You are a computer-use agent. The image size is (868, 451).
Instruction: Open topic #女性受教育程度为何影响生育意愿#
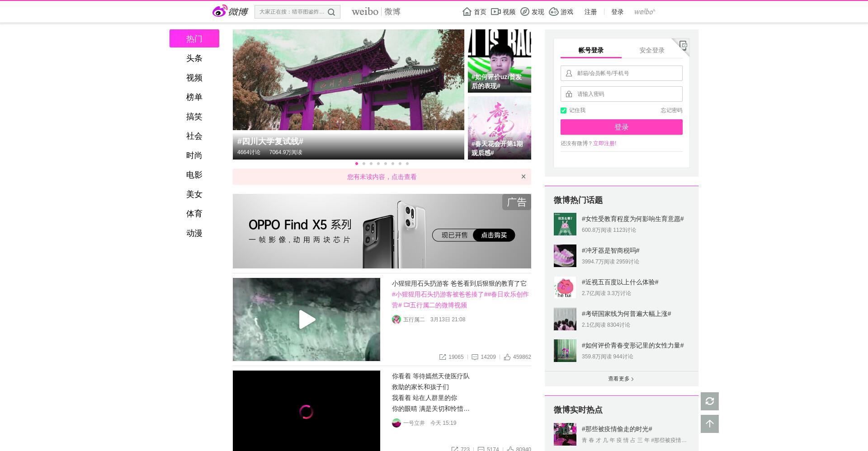coord(632,219)
